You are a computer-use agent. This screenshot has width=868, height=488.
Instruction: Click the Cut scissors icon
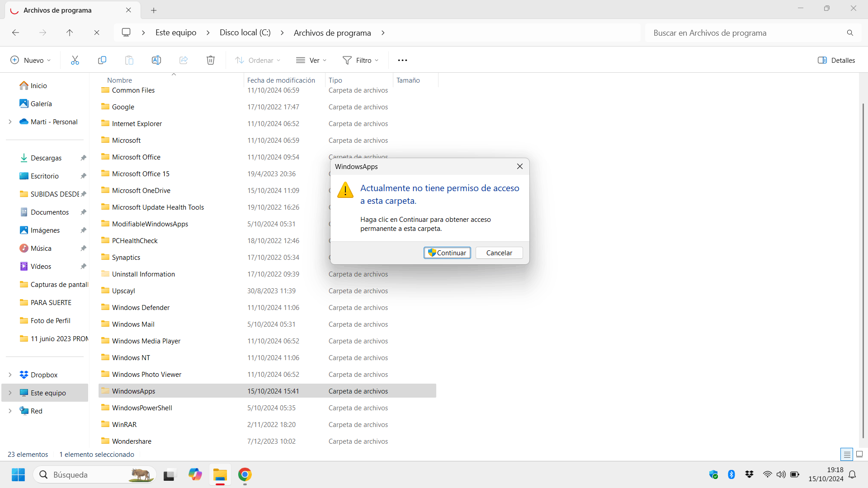click(75, 60)
